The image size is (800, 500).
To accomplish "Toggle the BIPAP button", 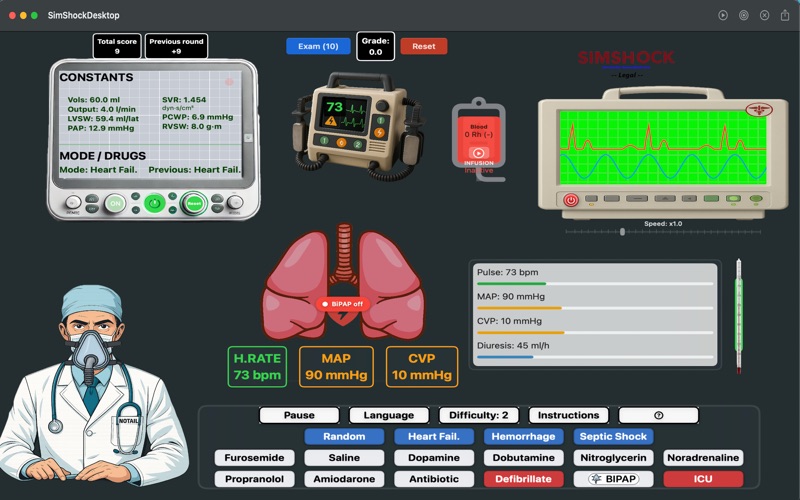I will pos(613,479).
